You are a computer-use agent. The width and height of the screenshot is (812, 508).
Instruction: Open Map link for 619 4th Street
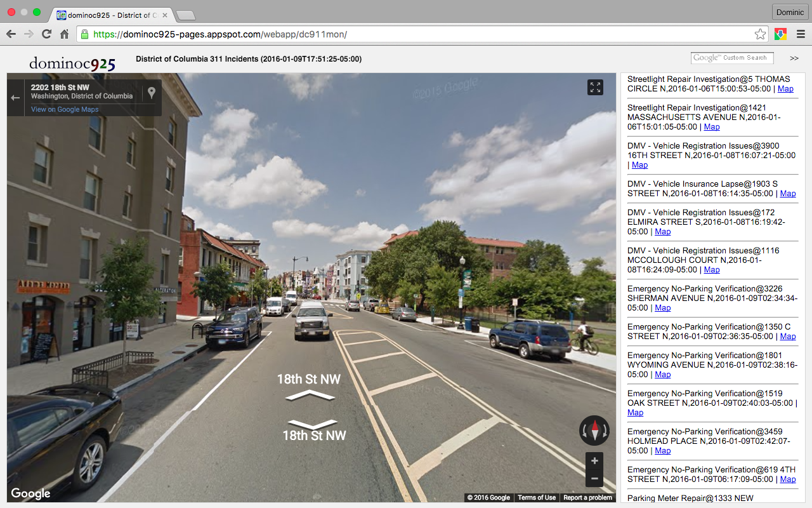click(788, 479)
